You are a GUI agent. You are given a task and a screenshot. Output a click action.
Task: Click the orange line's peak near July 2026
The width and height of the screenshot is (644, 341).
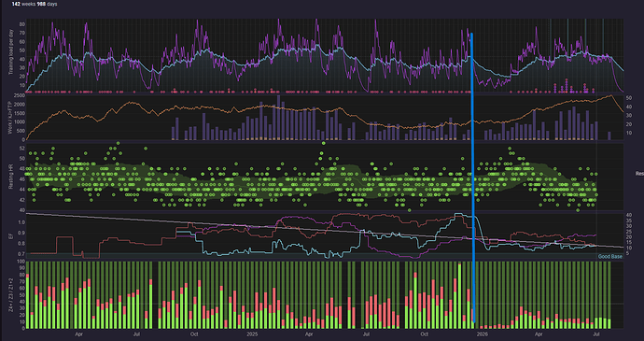[610, 95]
